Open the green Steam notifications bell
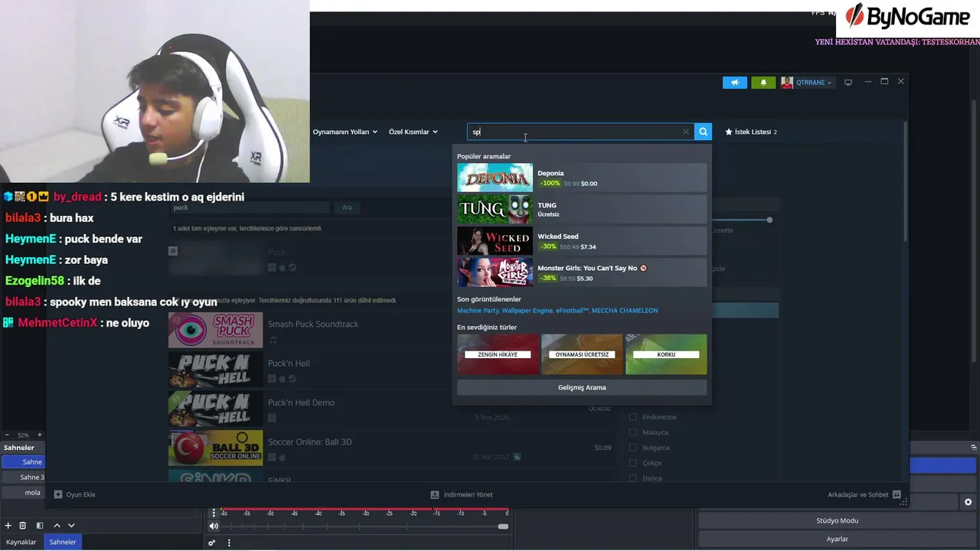Image resolution: width=980 pixels, height=551 pixels. coord(763,83)
